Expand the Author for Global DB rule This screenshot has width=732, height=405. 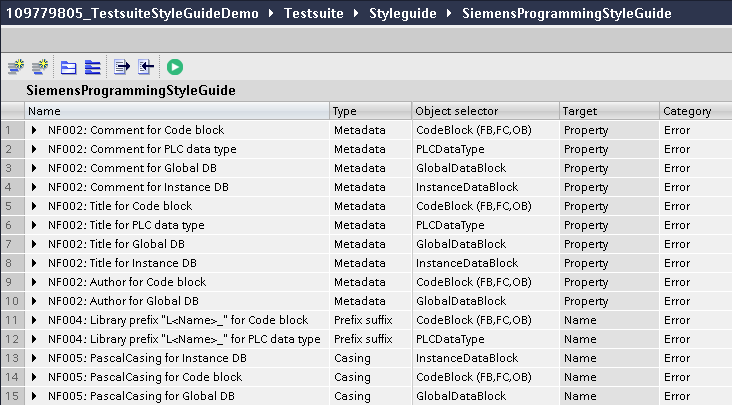coord(34,301)
